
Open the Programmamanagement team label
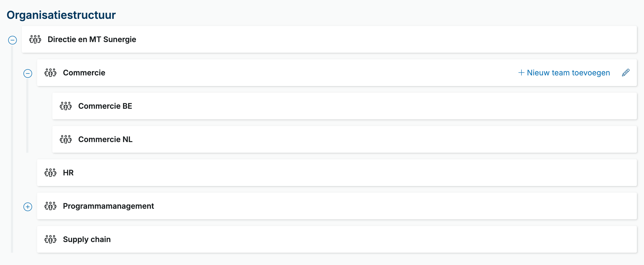coord(108,206)
